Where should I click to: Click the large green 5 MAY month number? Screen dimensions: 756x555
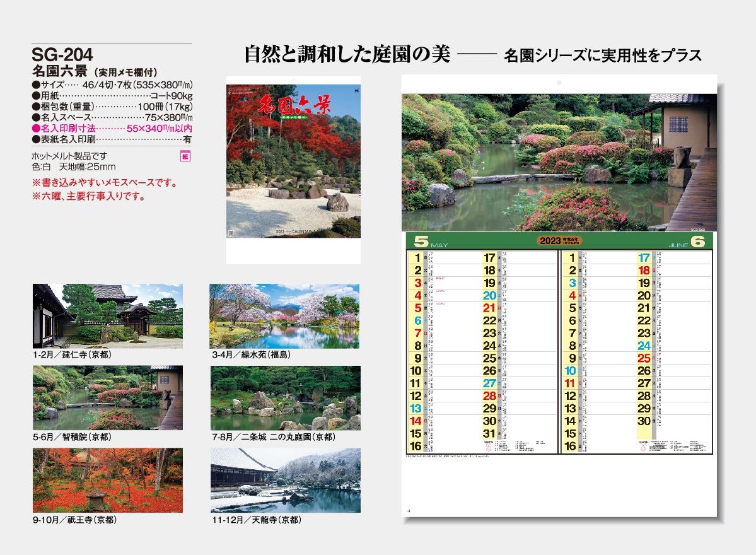point(421,241)
